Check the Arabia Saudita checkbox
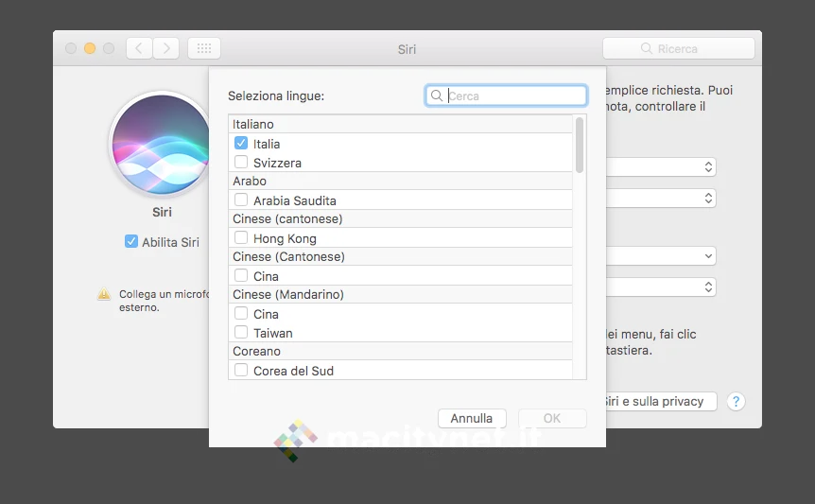 click(x=241, y=200)
